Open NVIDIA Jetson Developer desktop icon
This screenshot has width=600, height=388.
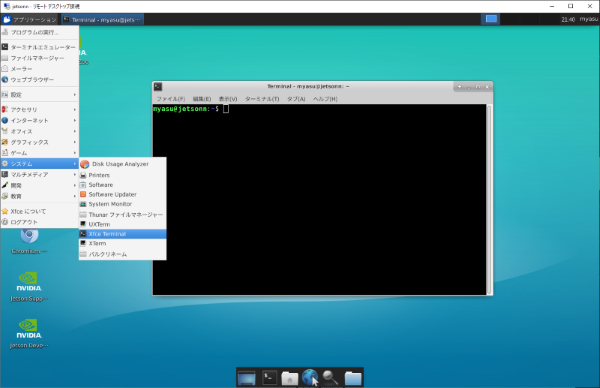click(29, 333)
